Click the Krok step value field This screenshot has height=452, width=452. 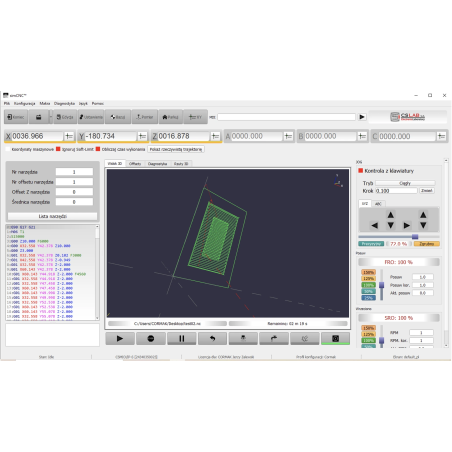tap(396, 191)
